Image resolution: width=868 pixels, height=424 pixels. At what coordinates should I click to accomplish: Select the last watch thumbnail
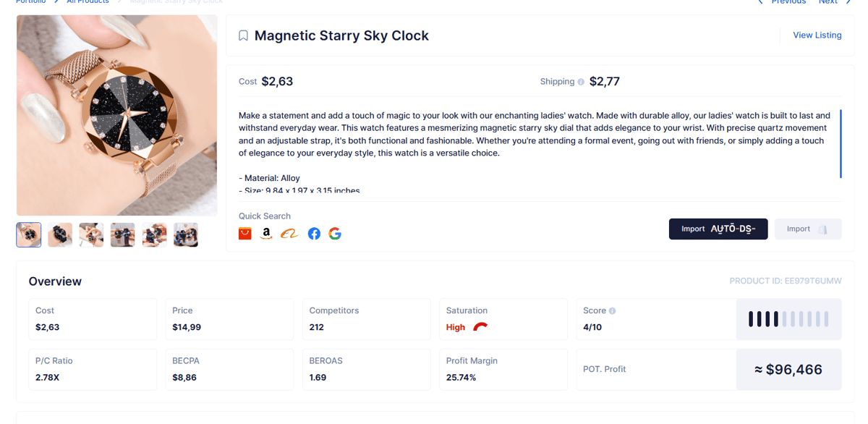(x=186, y=235)
